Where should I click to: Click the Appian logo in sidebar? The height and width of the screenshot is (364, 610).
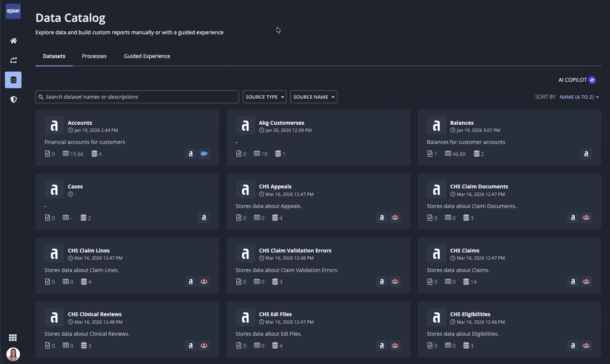tap(13, 11)
